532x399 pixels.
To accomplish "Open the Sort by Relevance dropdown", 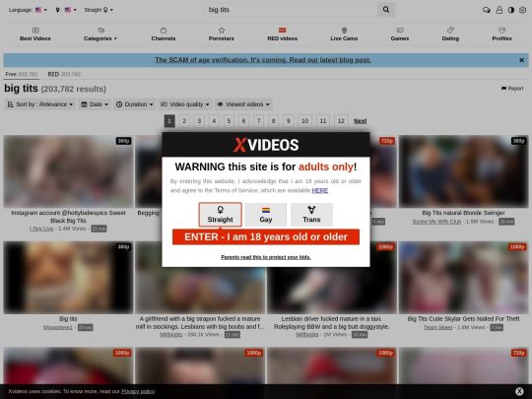I will pos(40,104).
